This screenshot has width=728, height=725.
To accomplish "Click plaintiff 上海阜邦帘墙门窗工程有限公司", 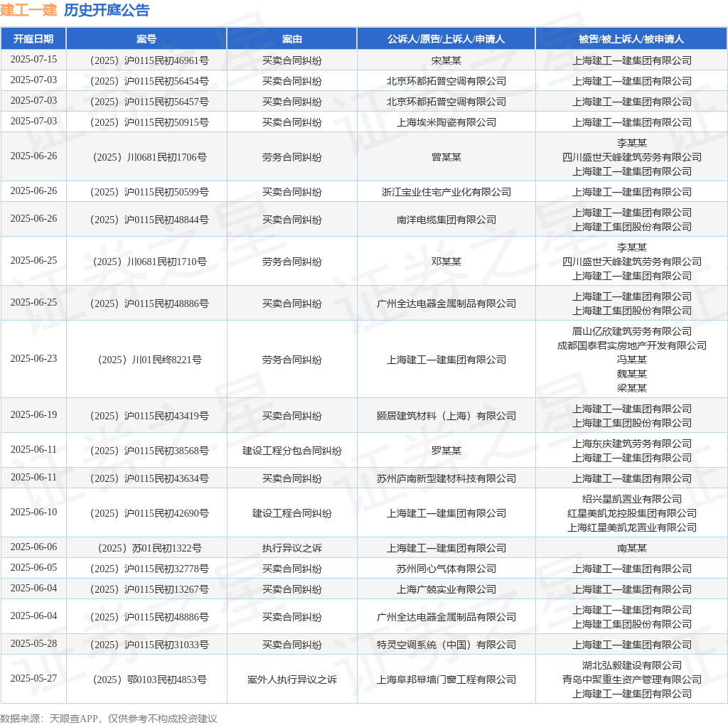I will click(x=446, y=680).
